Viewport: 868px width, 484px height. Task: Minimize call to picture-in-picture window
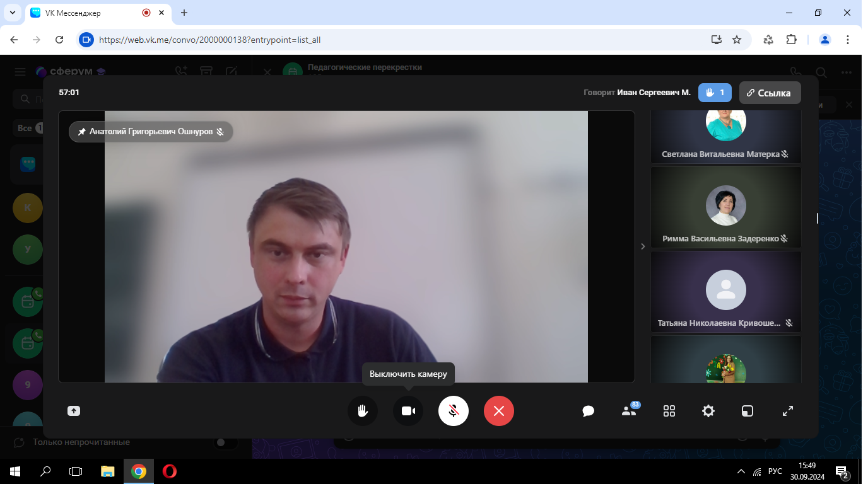click(x=748, y=411)
